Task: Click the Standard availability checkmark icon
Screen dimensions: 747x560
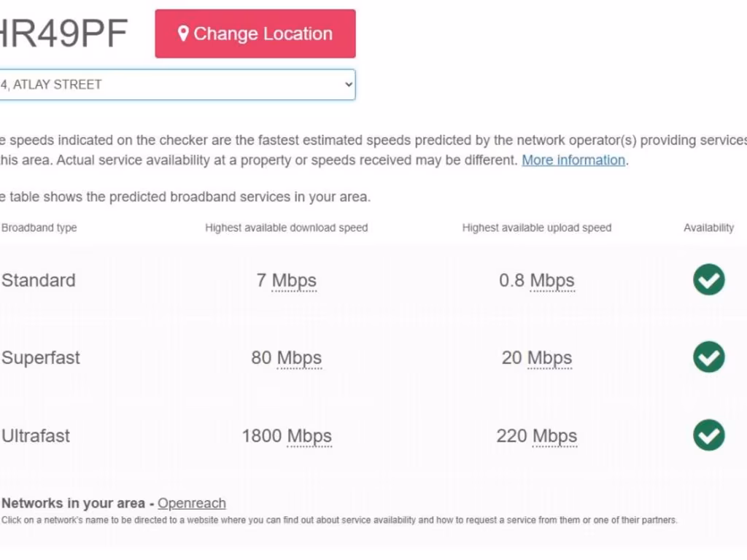Action: 708,280
